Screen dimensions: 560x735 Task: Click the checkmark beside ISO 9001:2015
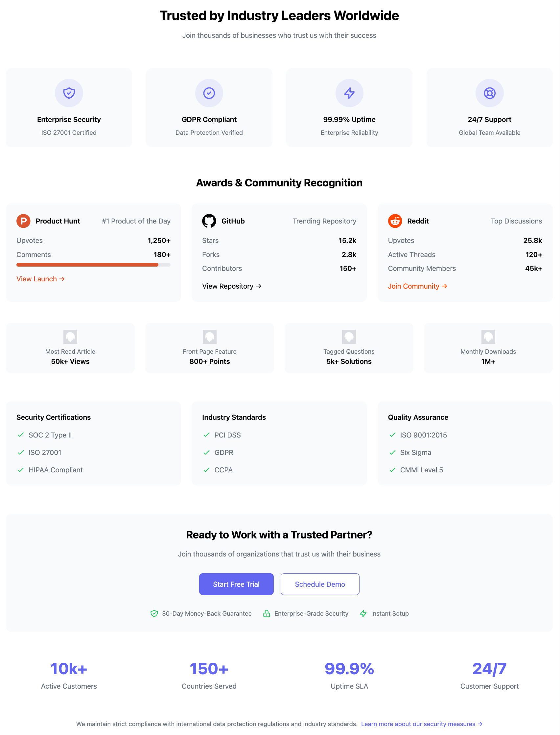click(392, 435)
